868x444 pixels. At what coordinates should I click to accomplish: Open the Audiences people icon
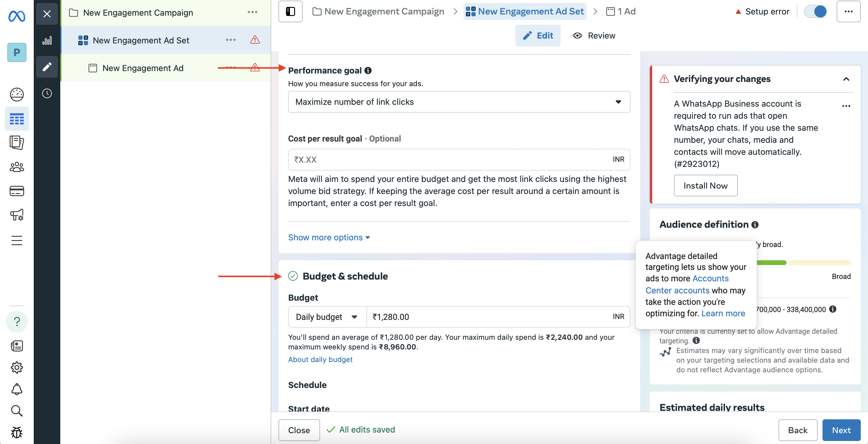point(17,167)
